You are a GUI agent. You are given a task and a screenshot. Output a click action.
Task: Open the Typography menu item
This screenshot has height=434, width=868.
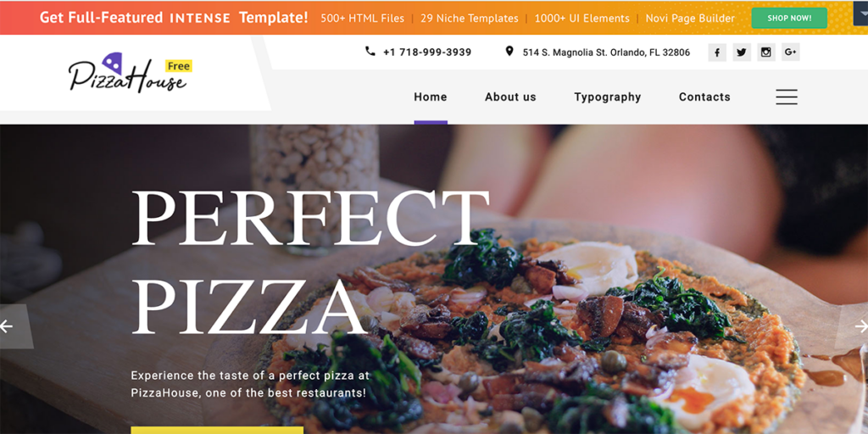(x=607, y=97)
